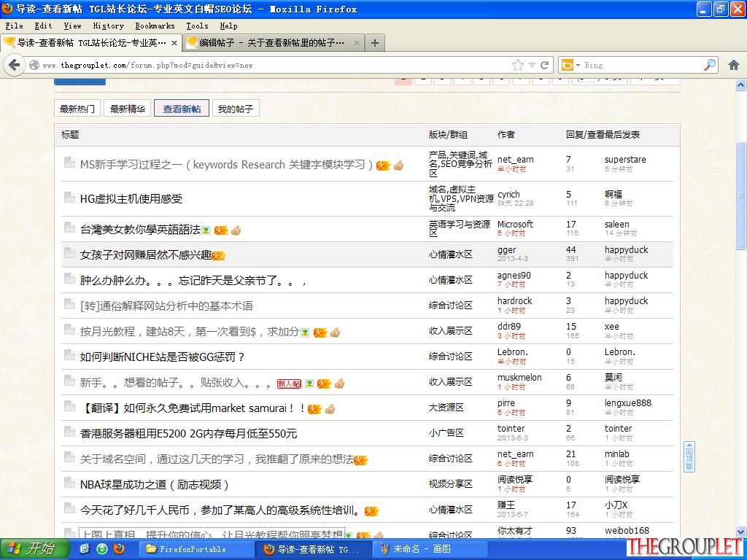This screenshot has width=747, height=560.
Task: Bookmark this page with the star icon
Action: pos(518,65)
